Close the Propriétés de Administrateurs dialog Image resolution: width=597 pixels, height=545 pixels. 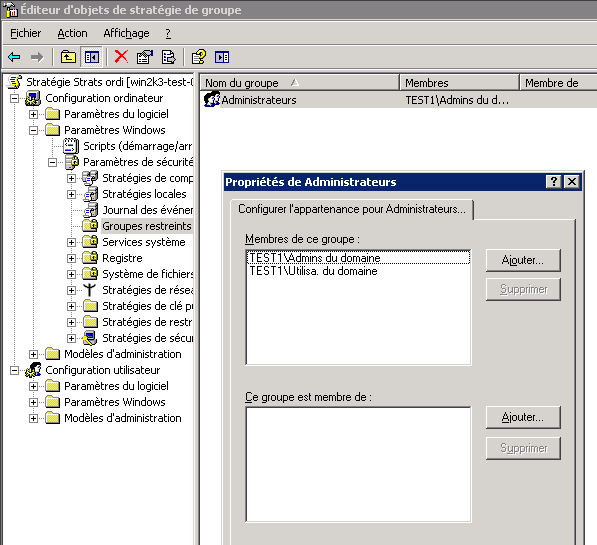tap(572, 182)
